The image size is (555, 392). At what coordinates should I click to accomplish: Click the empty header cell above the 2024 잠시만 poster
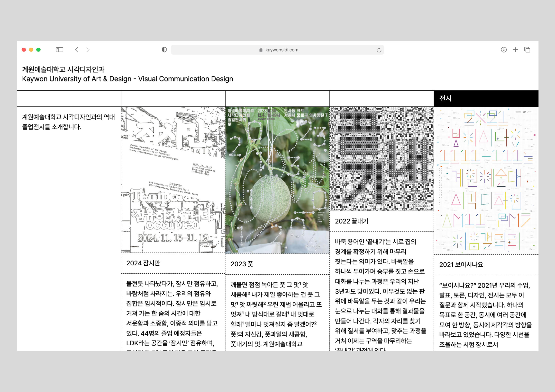tap(173, 99)
